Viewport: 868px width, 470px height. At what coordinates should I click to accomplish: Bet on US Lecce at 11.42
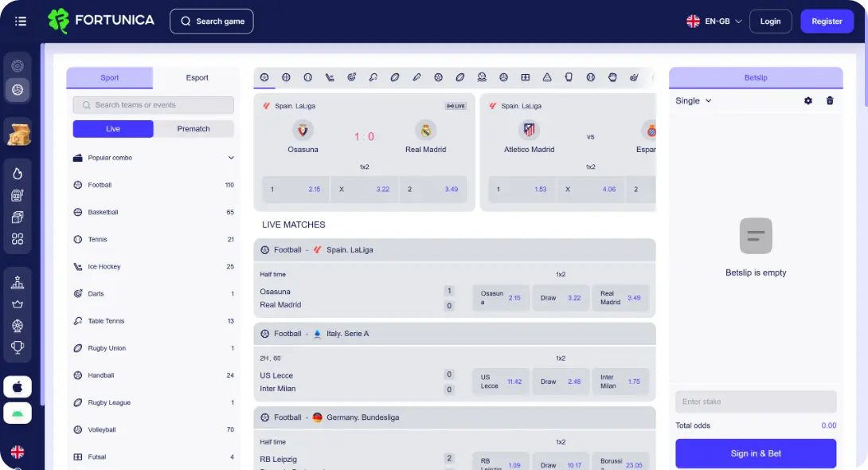pyautogui.click(x=501, y=382)
